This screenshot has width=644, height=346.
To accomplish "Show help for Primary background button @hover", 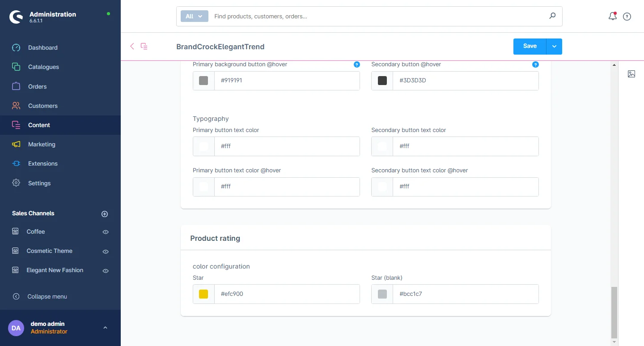I will click(x=356, y=64).
